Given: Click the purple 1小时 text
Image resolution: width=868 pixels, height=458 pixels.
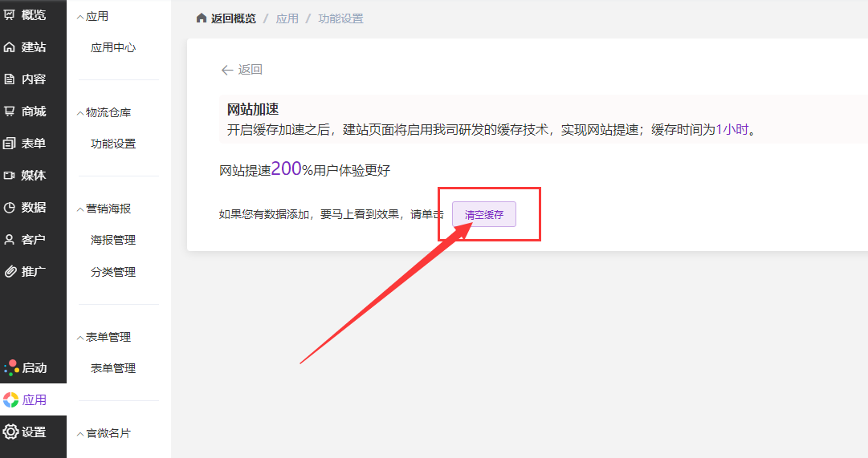Looking at the screenshot, I should click(731, 129).
